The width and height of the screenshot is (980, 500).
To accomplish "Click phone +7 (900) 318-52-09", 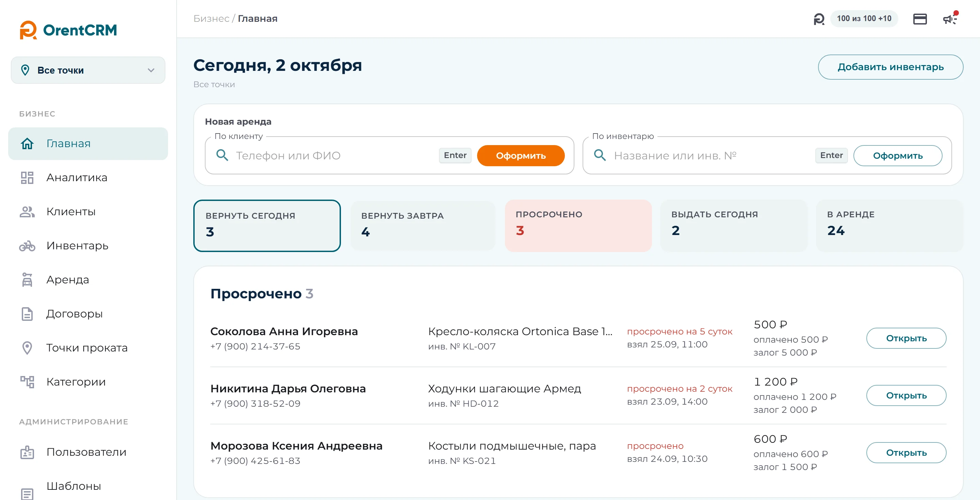I will 255,404.
